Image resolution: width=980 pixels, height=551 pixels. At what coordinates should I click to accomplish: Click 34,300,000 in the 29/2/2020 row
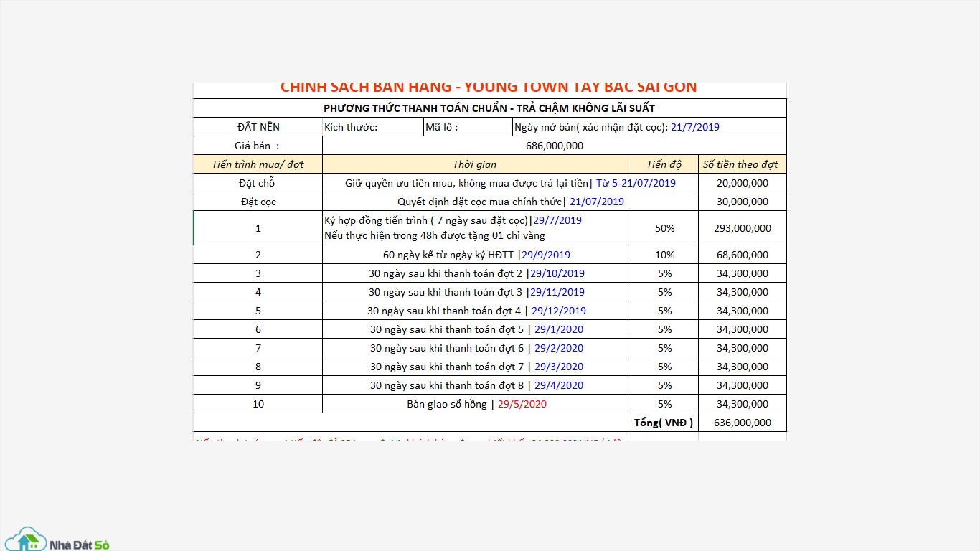743,348
